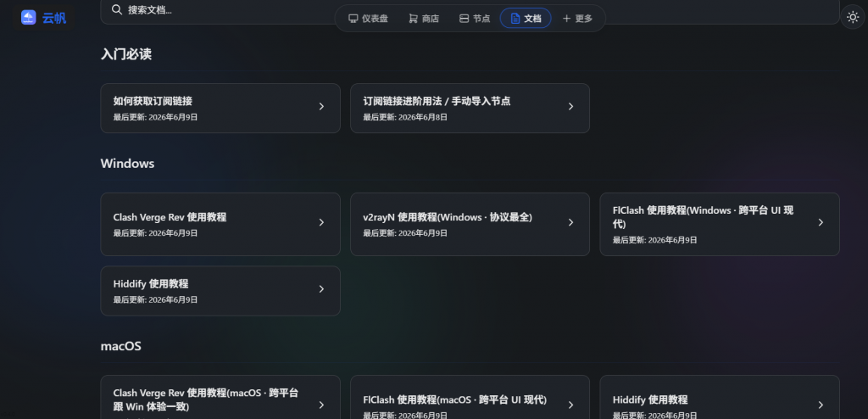868x419 pixels.
Task: Click chevron on macOS Hiddify card
Action: tap(821, 405)
